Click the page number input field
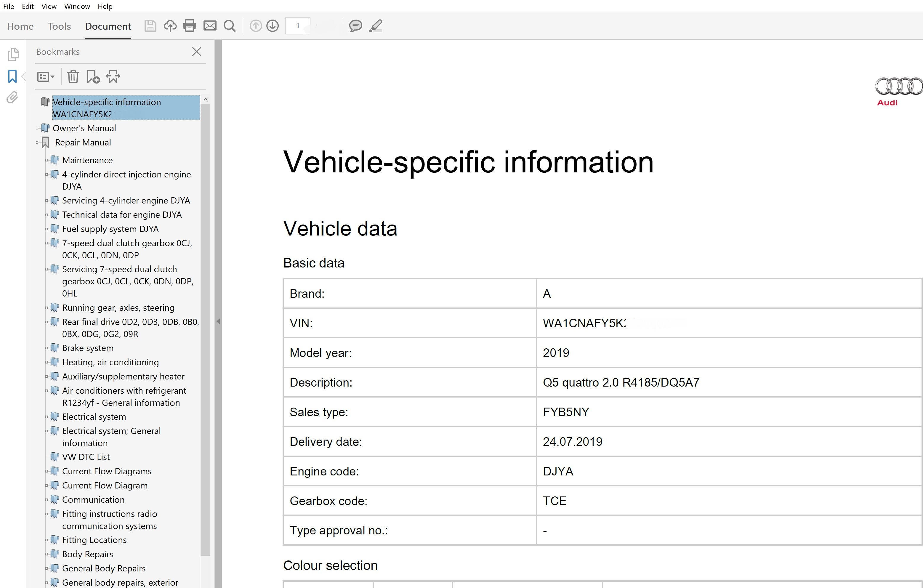Viewport: 923px width, 588px height. [297, 26]
